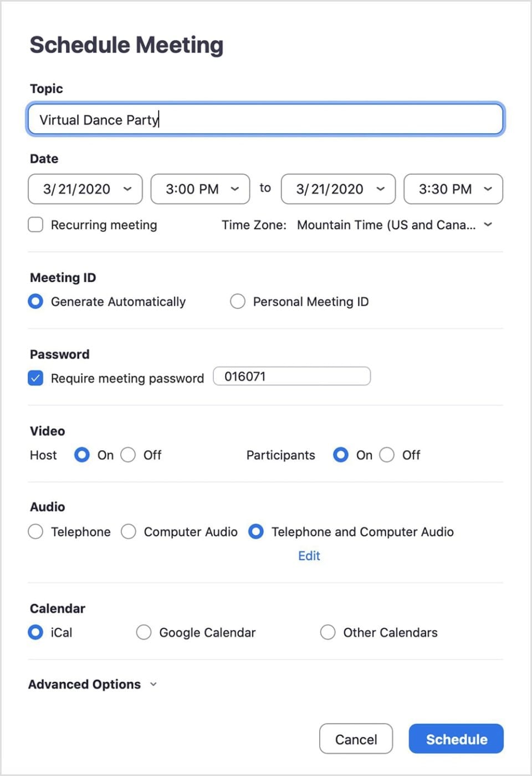This screenshot has height=776, width=532.
Task: Open the 3:00 PM start time dropdown
Action: click(200, 189)
